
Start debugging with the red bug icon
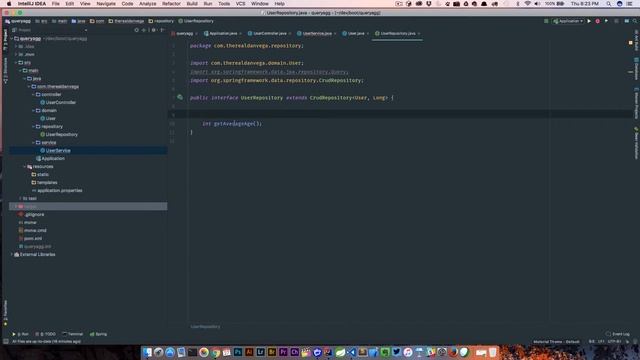click(x=598, y=21)
